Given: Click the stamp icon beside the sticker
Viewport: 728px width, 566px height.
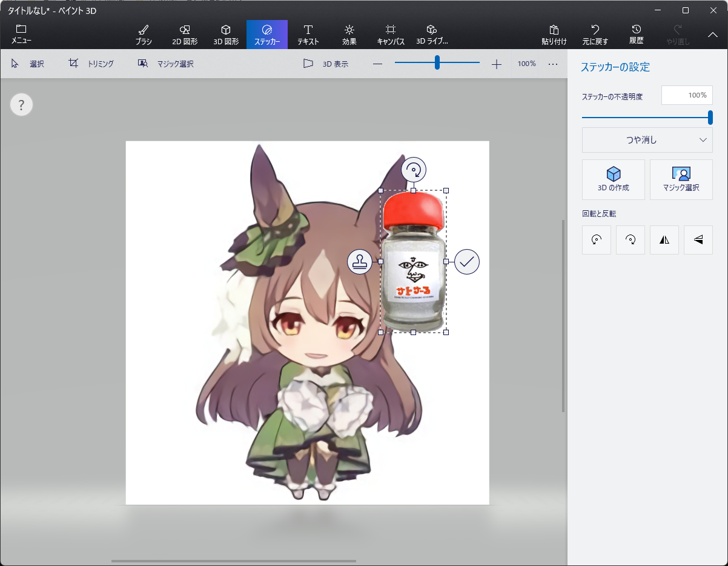Looking at the screenshot, I should click(x=360, y=262).
